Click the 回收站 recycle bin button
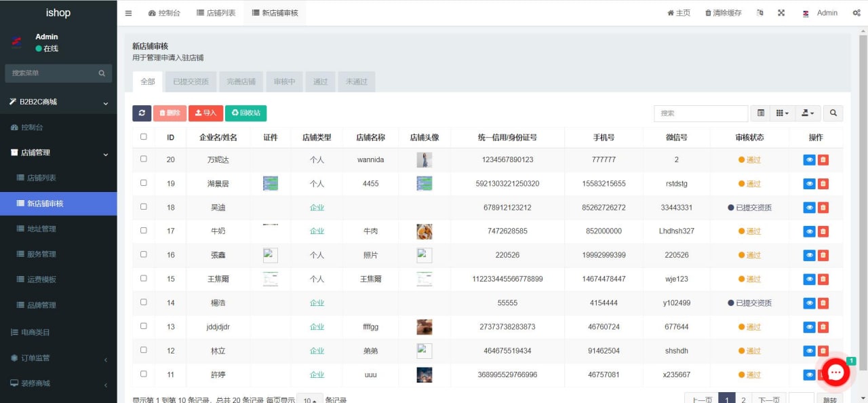 point(245,113)
